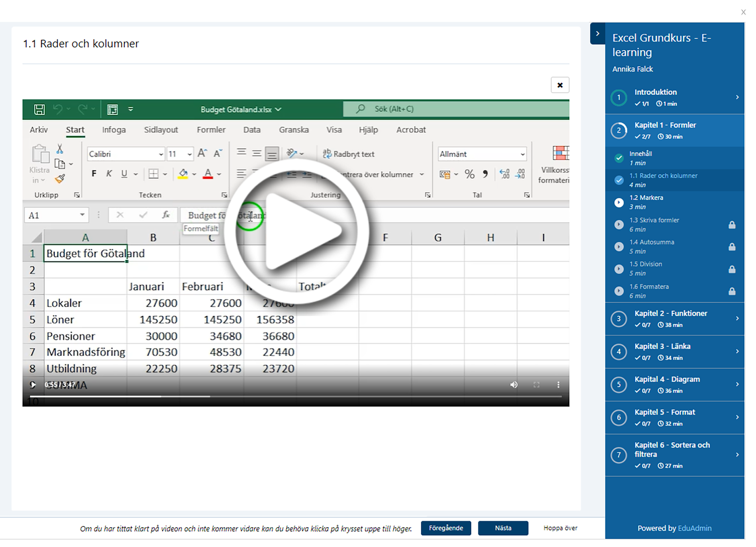The height and width of the screenshot is (547, 756).
Task: Open the Arkiv menu
Action: coord(38,130)
